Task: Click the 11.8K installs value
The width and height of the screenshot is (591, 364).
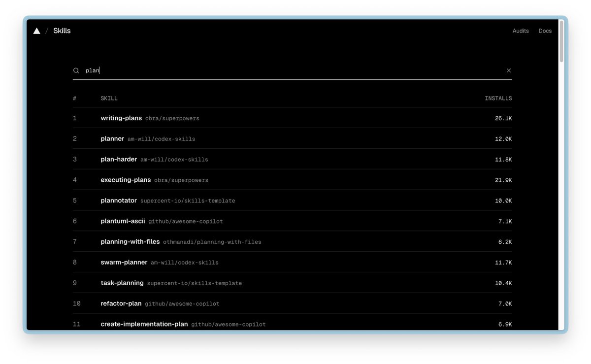Action: [x=503, y=160]
